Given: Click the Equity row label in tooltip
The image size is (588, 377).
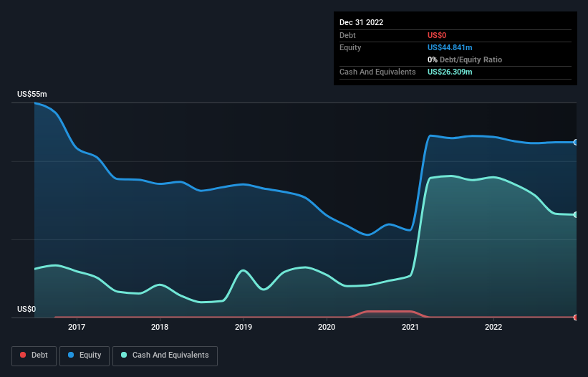Looking at the screenshot, I should [x=350, y=47].
